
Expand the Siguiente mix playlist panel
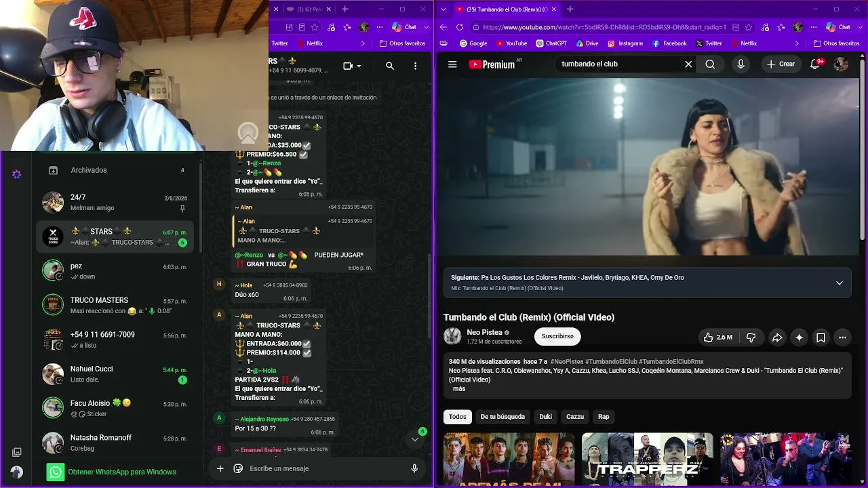[x=839, y=283]
